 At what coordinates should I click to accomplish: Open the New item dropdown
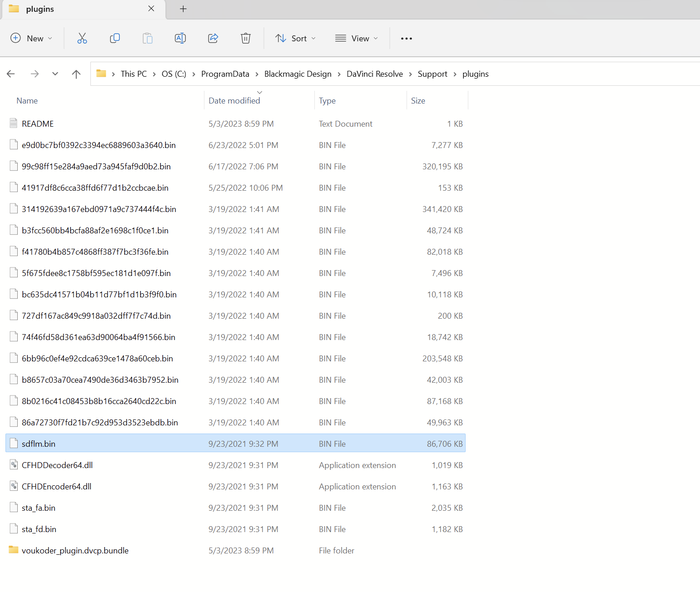(x=31, y=39)
